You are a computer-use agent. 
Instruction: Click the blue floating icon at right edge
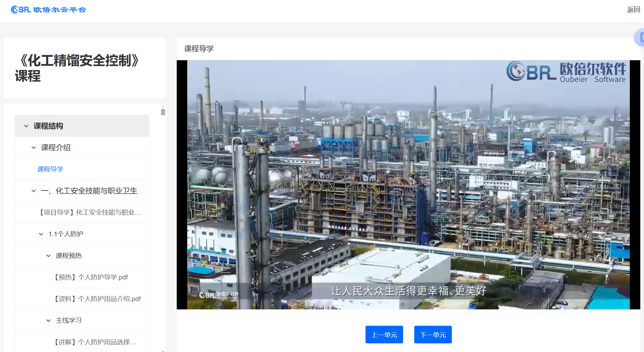click(x=640, y=38)
